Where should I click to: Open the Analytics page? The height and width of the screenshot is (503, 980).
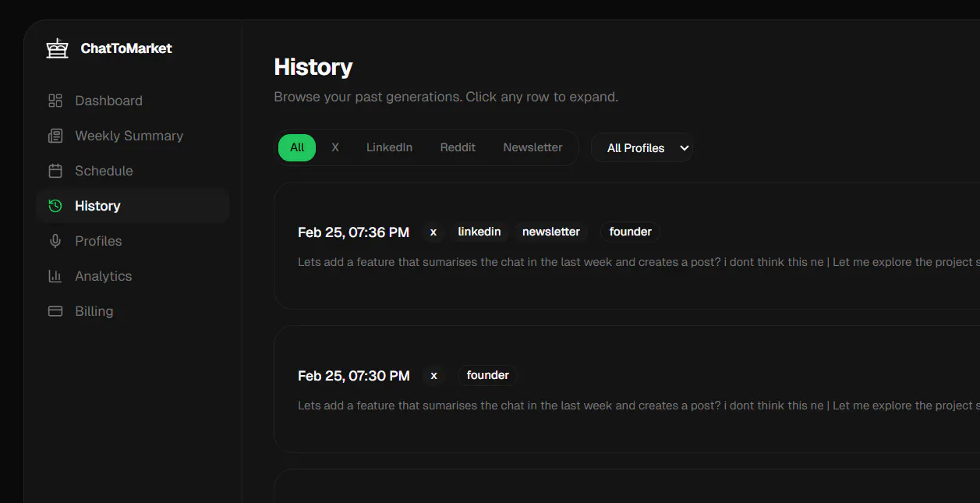coord(133,276)
